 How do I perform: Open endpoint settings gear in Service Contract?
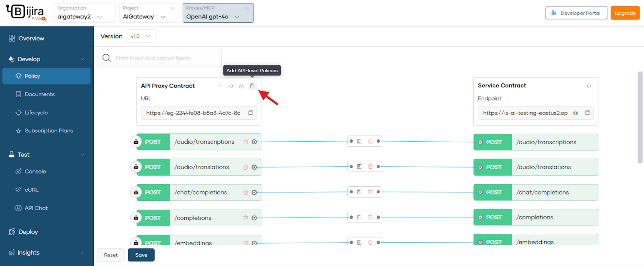575,113
